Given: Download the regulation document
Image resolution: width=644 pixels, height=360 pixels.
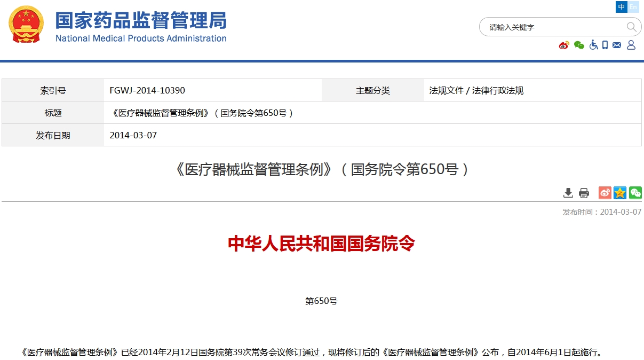Looking at the screenshot, I should tap(569, 193).
